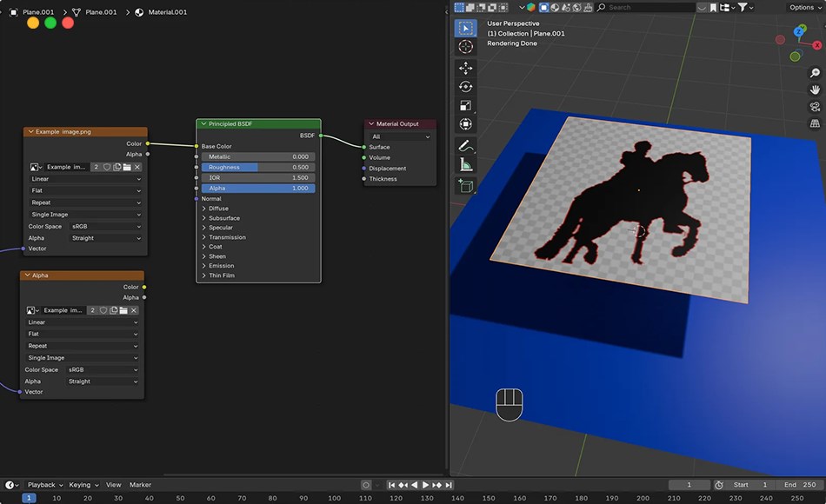Open the Material Output target dropdown showing All

400,136
